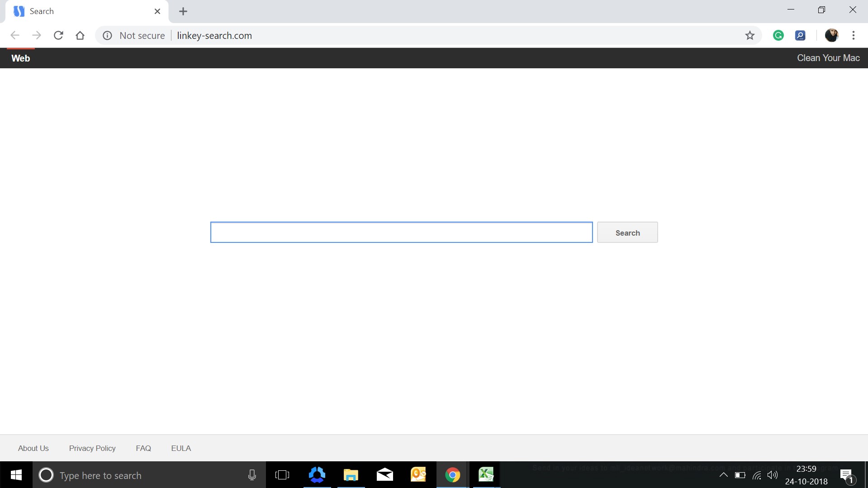The height and width of the screenshot is (488, 868).
Task: Click the Grammarly extension icon
Action: coord(778,35)
